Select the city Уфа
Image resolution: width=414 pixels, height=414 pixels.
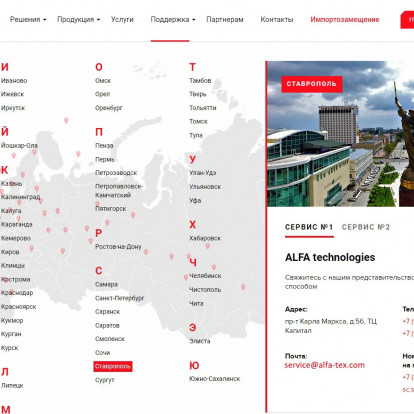[x=195, y=200]
